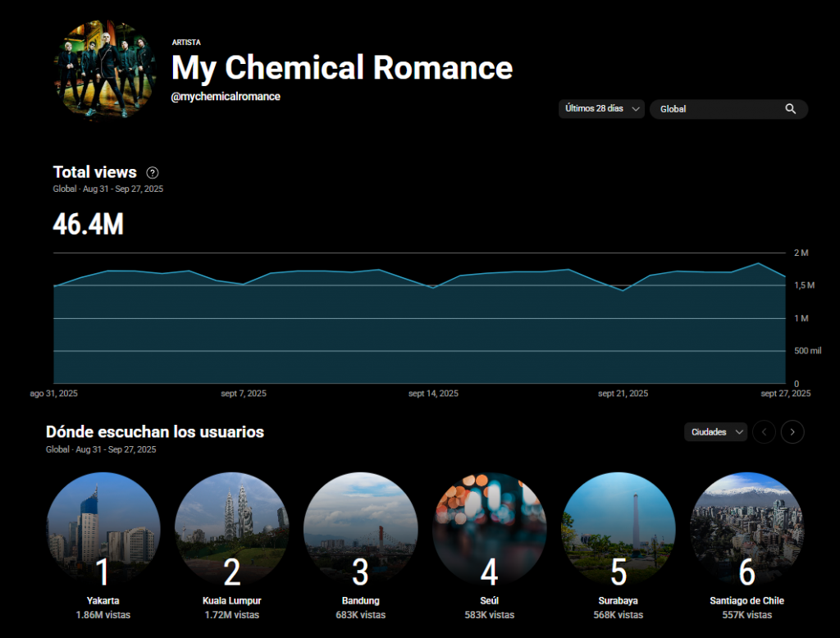Viewport: 840px width, 638px height.
Task: Click the search magnifier icon
Action: click(x=790, y=109)
